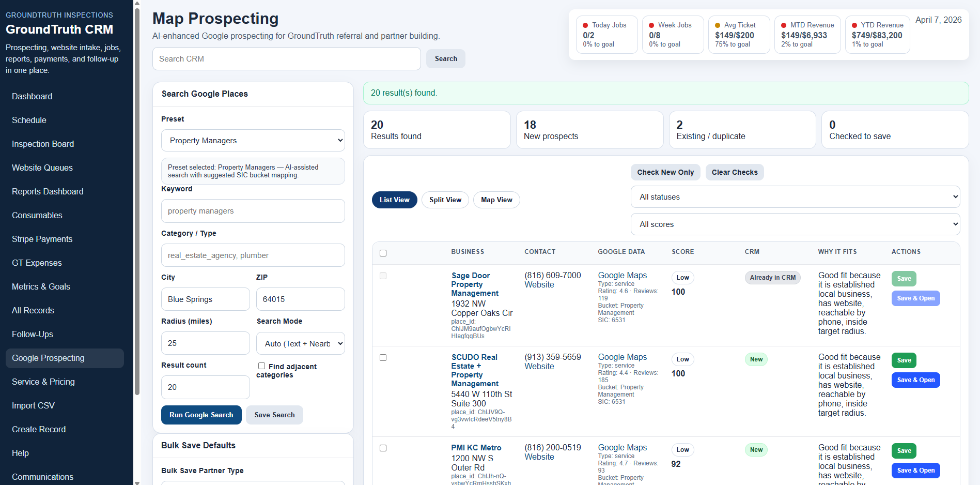
Task: Open Google Maps link for Sage Door row
Action: pyautogui.click(x=623, y=276)
